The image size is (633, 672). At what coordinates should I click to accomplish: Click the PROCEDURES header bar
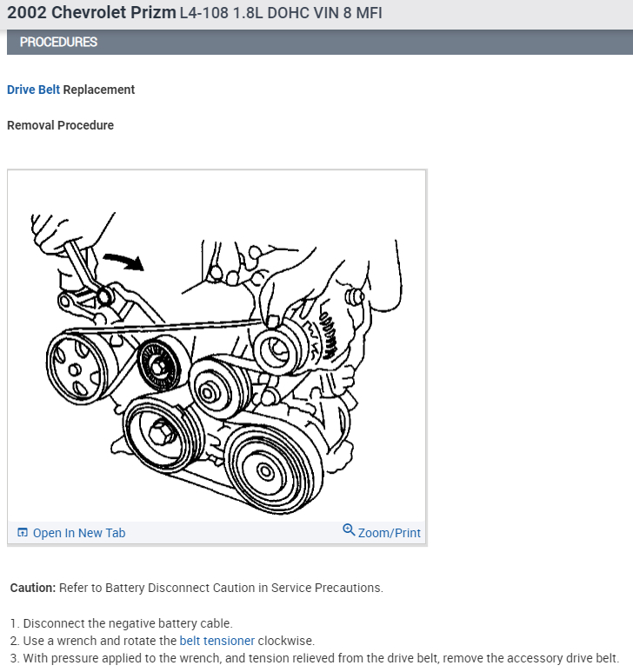(x=320, y=42)
